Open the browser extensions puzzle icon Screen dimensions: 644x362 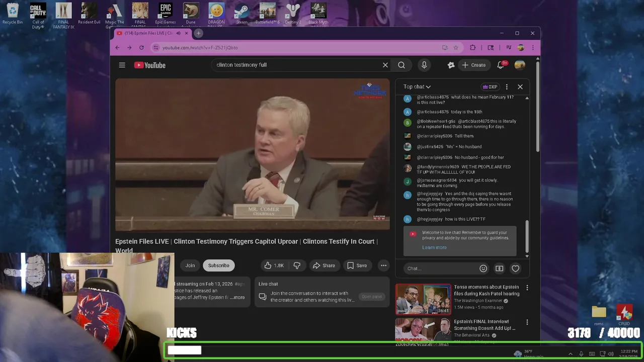[473, 47]
